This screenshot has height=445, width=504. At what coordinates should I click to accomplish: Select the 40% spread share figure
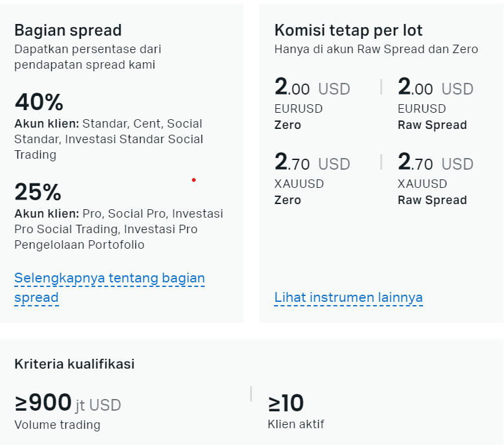(x=39, y=102)
